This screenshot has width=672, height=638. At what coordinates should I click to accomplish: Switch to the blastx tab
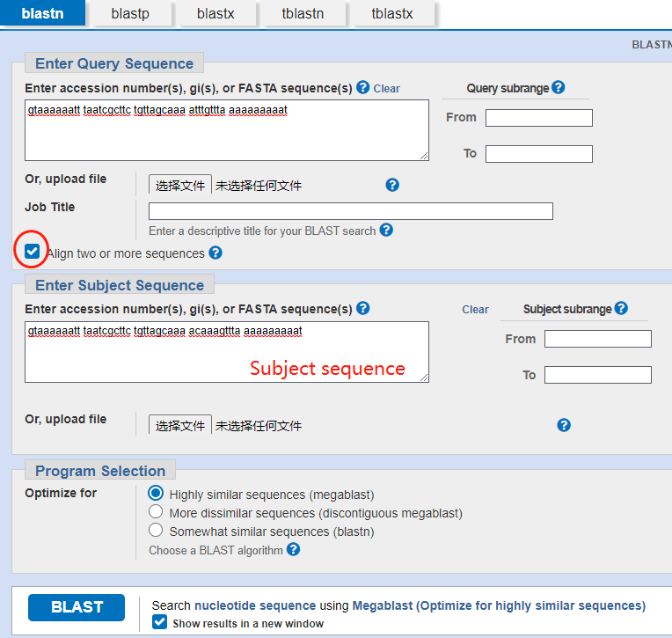tap(215, 13)
